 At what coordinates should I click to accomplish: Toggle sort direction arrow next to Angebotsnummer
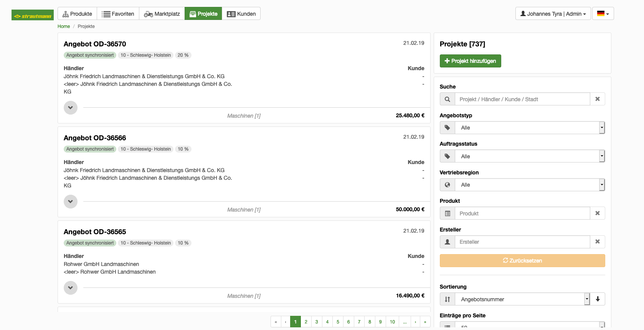point(598,299)
